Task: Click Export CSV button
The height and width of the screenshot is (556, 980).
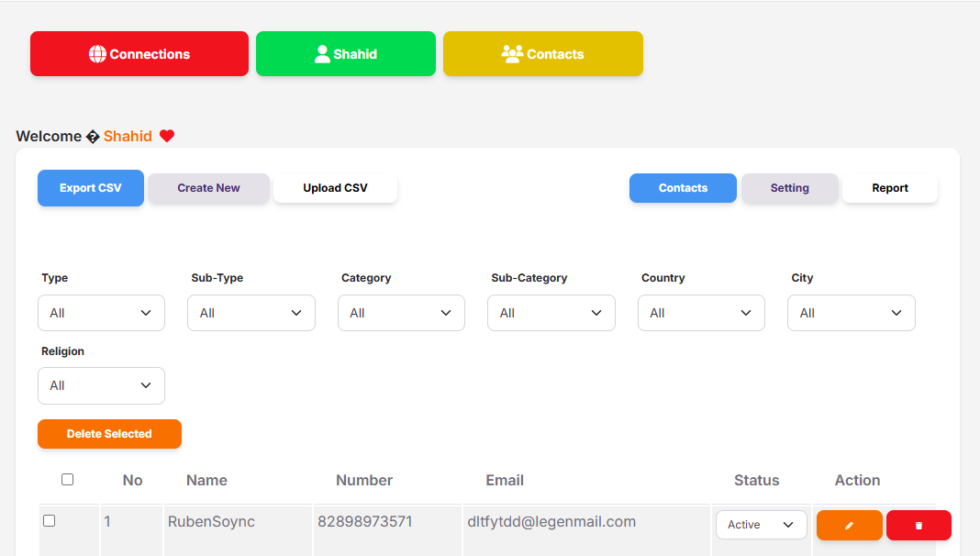Action: pos(91,188)
